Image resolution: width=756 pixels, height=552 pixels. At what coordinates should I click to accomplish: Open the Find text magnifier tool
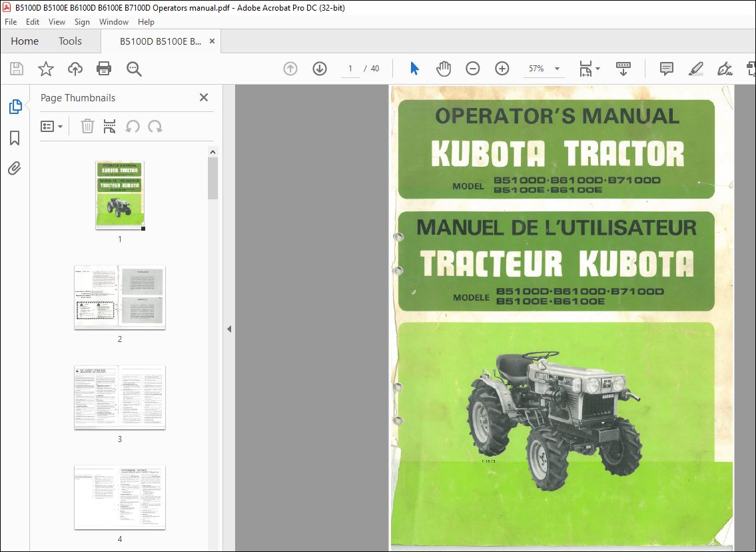click(134, 69)
